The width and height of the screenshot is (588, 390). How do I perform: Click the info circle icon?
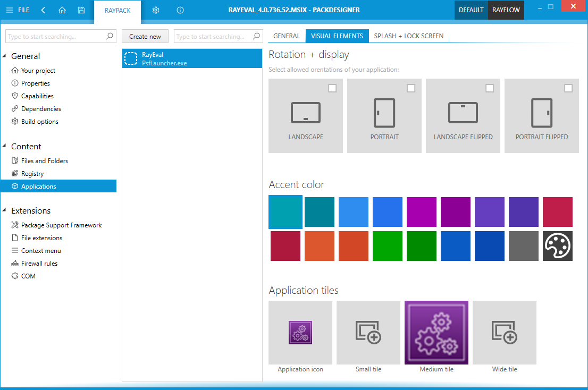click(180, 10)
